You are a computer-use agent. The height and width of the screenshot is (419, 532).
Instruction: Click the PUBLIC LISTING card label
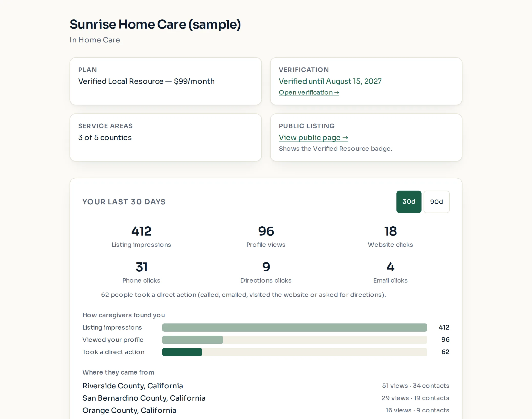[x=307, y=126]
